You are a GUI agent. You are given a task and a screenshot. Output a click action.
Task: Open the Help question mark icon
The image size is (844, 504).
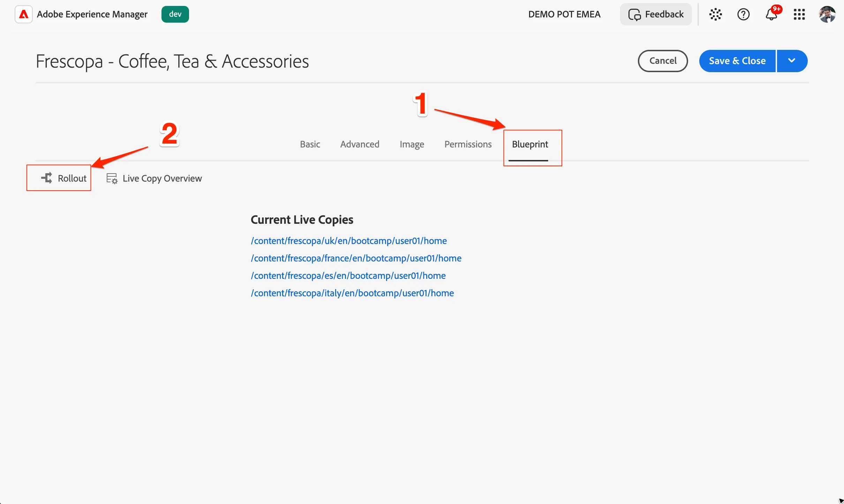743,14
